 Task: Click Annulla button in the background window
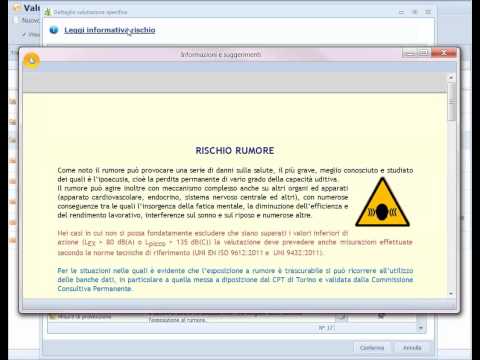(x=412, y=348)
